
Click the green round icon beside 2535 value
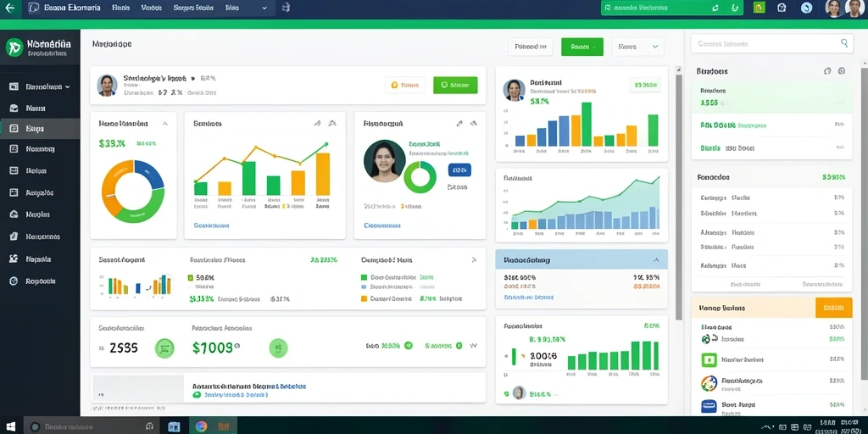[x=164, y=348]
